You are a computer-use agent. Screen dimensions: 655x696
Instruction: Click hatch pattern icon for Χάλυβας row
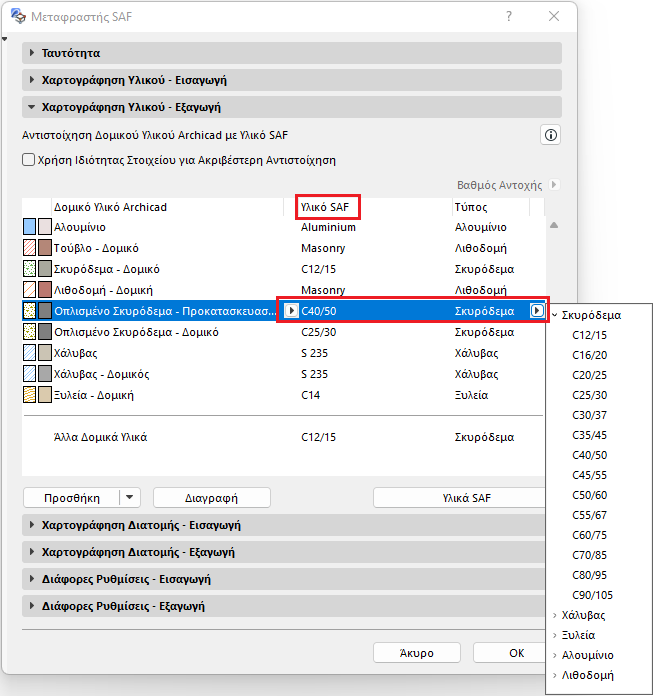coord(29,353)
